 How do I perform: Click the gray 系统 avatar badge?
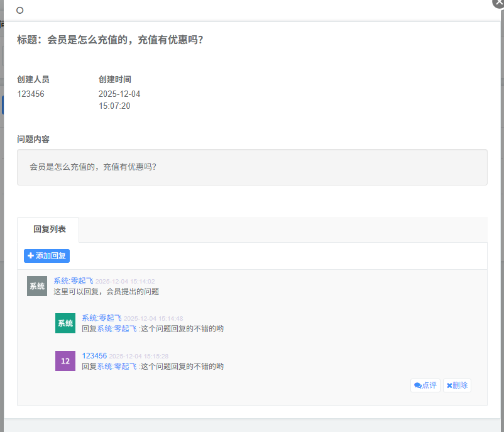coord(36,286)
